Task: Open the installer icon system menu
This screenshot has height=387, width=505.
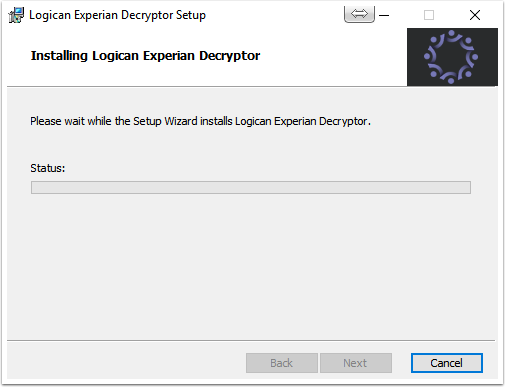Action: pyautogui.click(x=16, y=15)
